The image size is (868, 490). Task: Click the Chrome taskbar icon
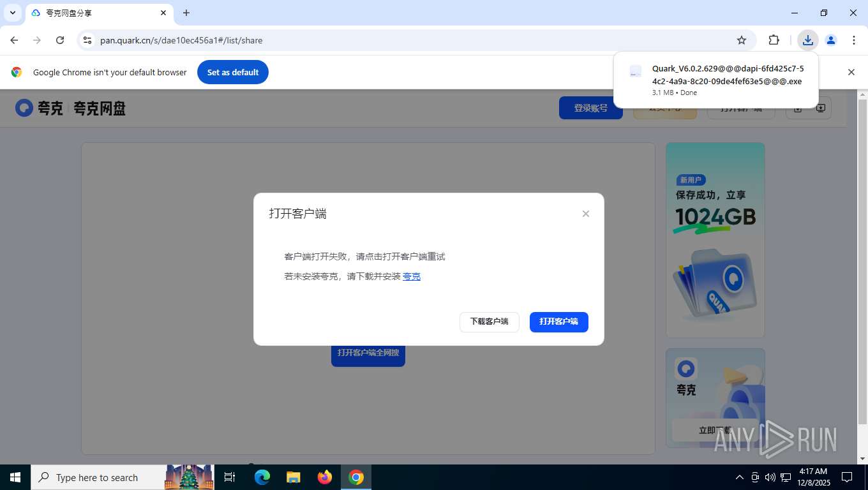[356, 477]
